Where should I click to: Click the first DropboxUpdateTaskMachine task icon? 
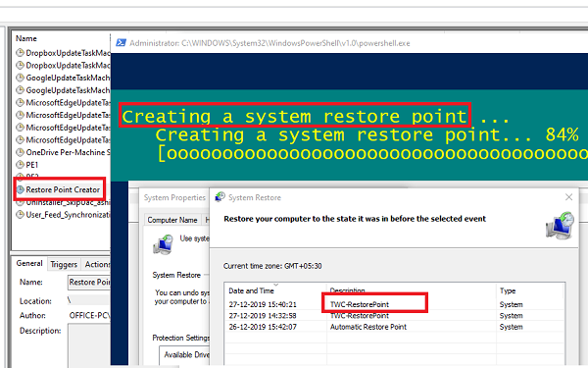pyautogui.click(x=20, y=53)
